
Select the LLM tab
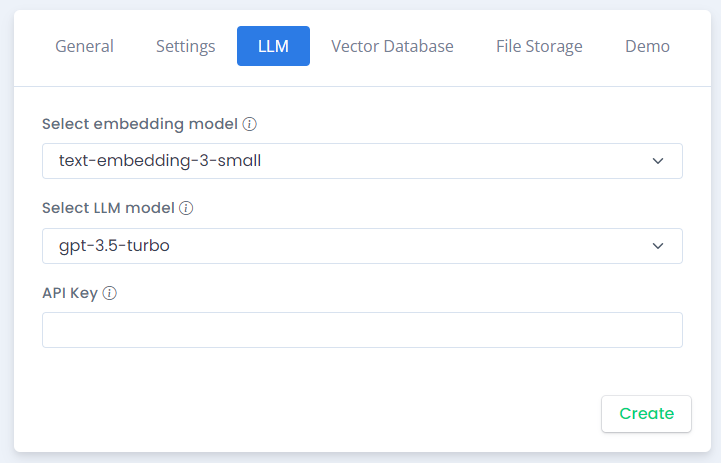[x=273, y=46]
